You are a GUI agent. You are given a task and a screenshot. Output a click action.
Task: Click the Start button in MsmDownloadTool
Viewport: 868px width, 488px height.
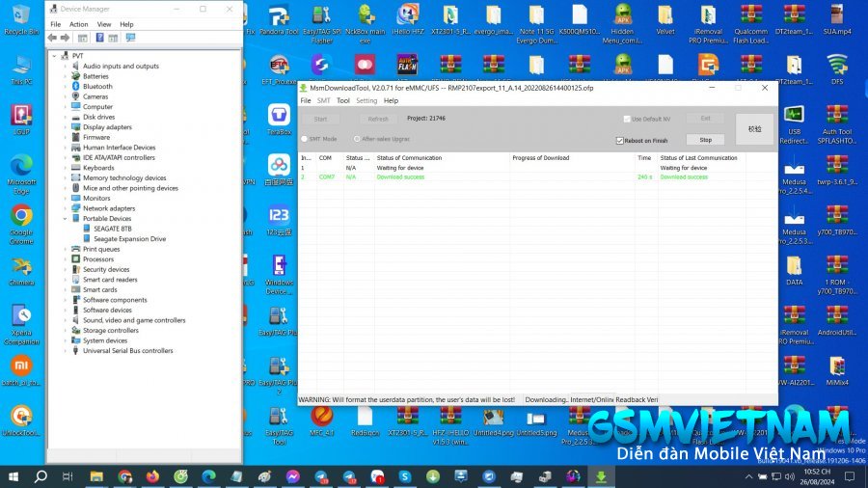[320, 119]
